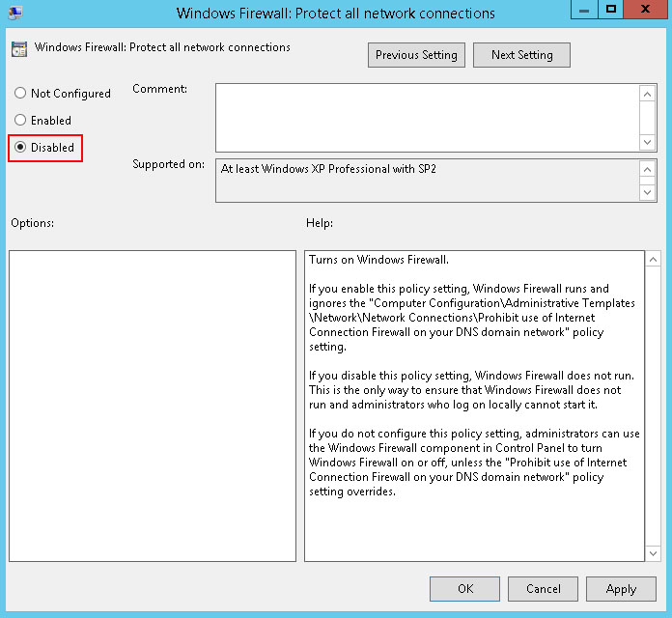This screenshot has width=672, height=618.
Task: Click the Help pane scroll down arrow
Action: tap(653, 552)
